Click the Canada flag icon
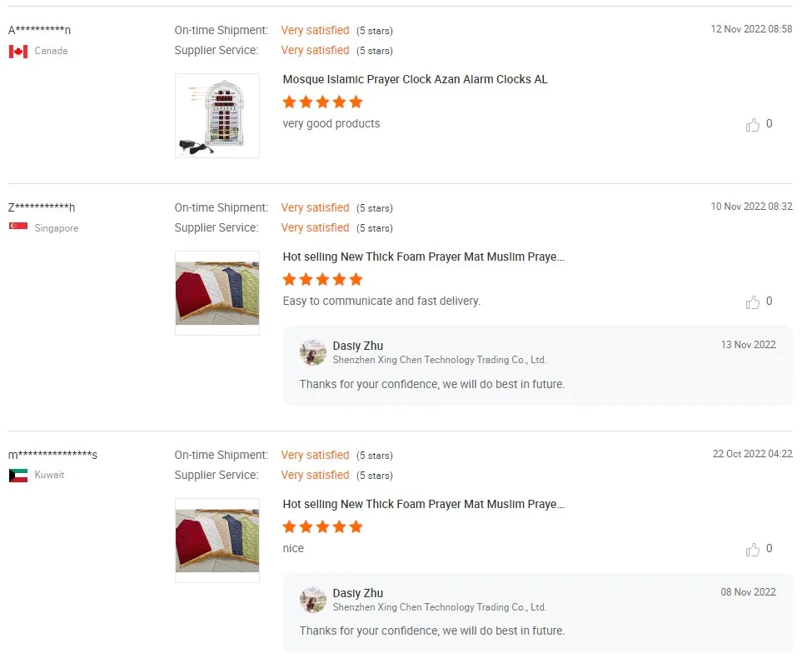The height and width of the screenshot is (663, 812). click(x=18, y=52)
